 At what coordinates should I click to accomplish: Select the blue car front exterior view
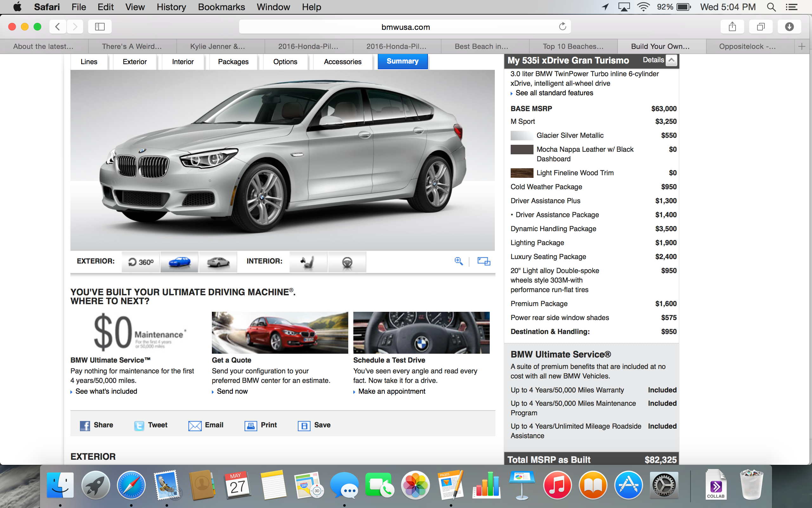click(180, 262)
